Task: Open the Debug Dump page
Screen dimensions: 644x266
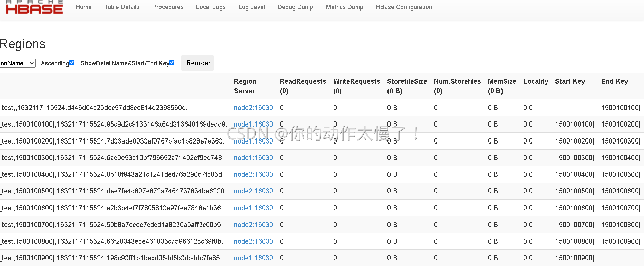Action: click(x=295, y=7)
